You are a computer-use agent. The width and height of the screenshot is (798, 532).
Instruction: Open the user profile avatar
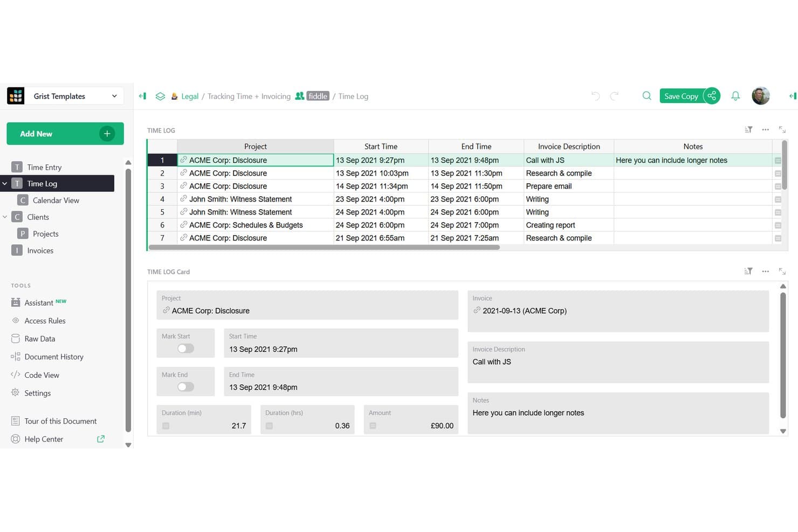coord(761,96)
